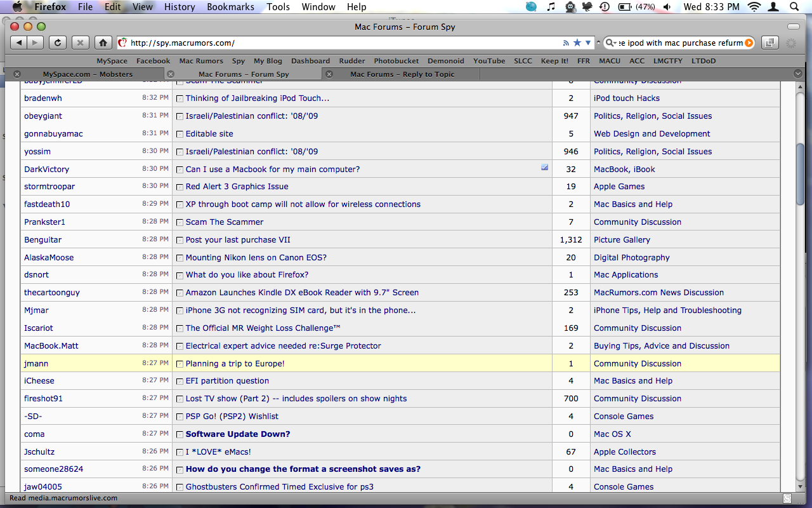
Task: Open the LMGTFY bookmark
Action: 667,61
